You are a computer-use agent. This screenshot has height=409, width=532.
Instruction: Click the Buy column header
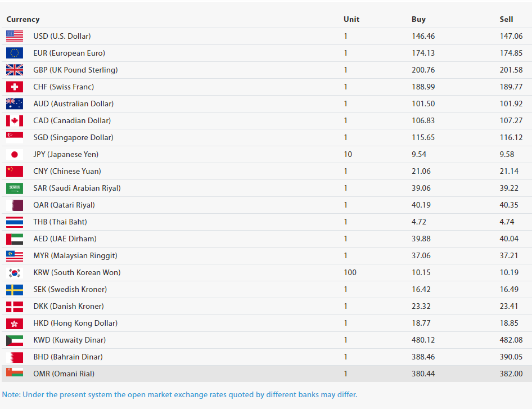pos(418,19)
